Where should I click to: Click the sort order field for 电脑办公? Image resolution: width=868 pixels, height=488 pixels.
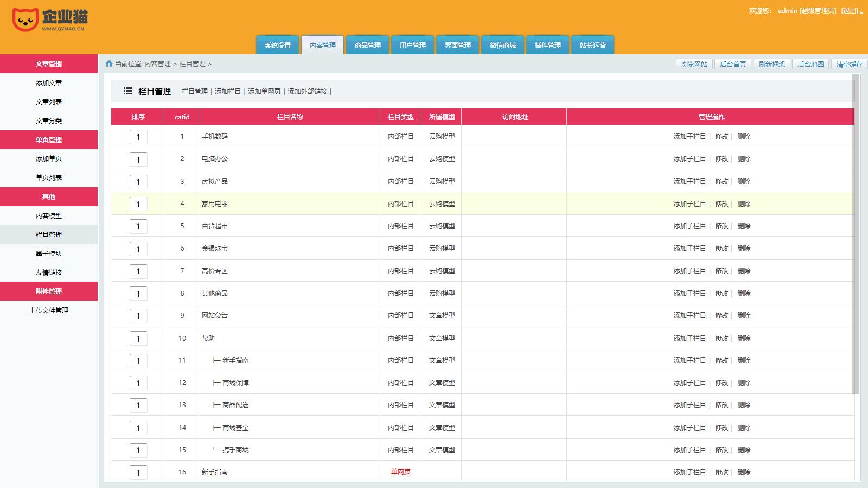click(x=138, y=159)
